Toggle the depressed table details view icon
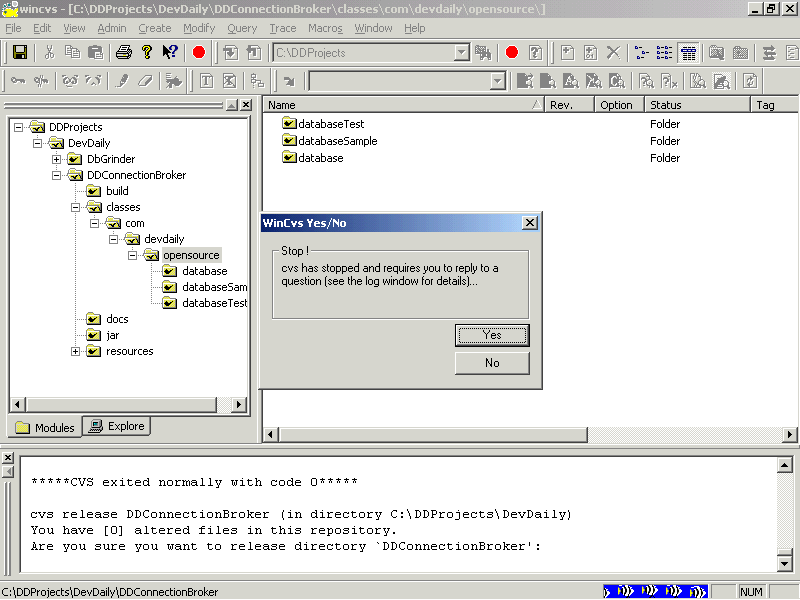This screenshot has width=800, height=600. (688, 53)
